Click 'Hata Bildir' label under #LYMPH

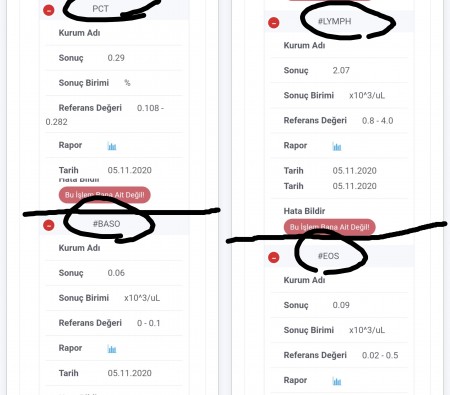(x=304, y=211)
